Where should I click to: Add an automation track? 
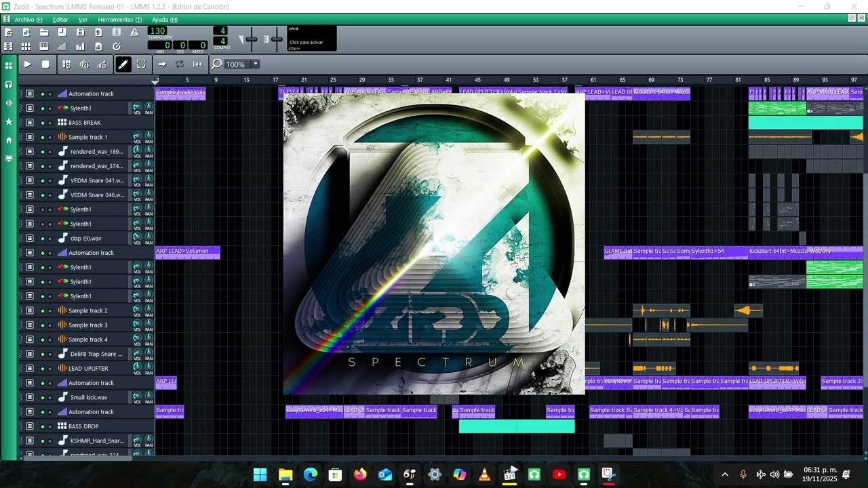click(x=102, y=64)
